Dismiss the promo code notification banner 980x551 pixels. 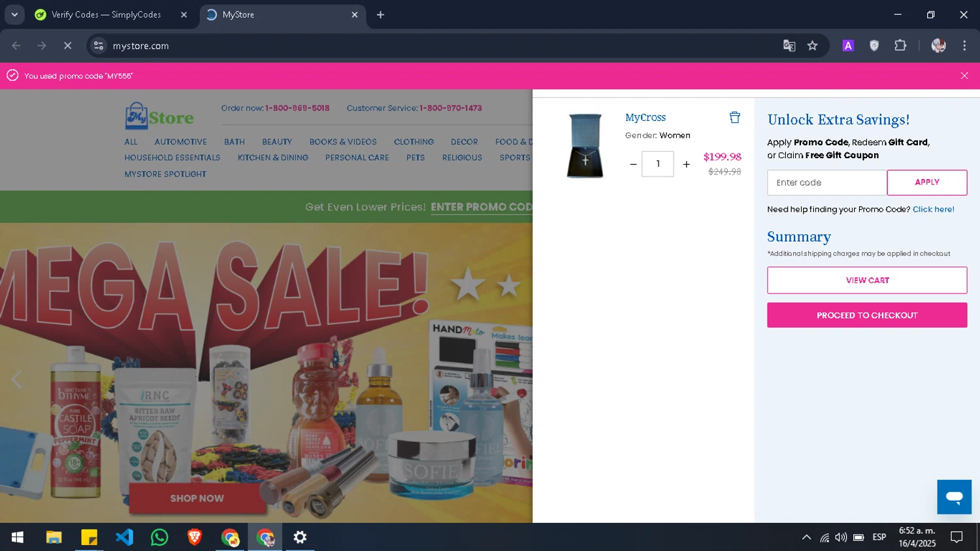tap(964, 76)
